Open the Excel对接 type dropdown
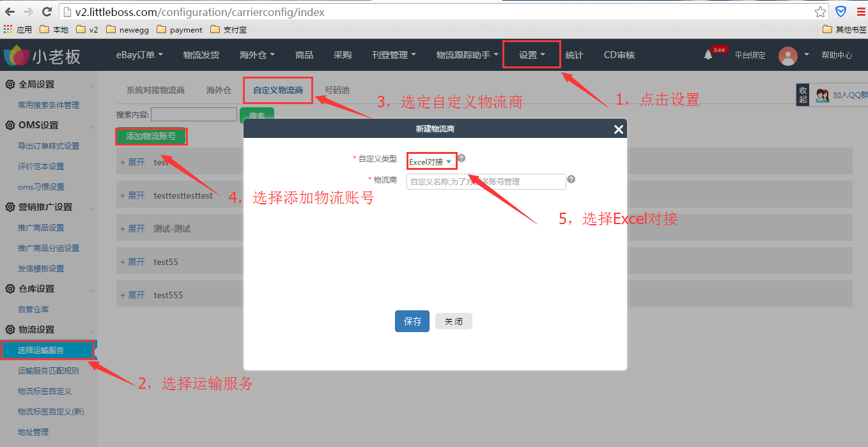868x447 pixels. coord(431,162)
